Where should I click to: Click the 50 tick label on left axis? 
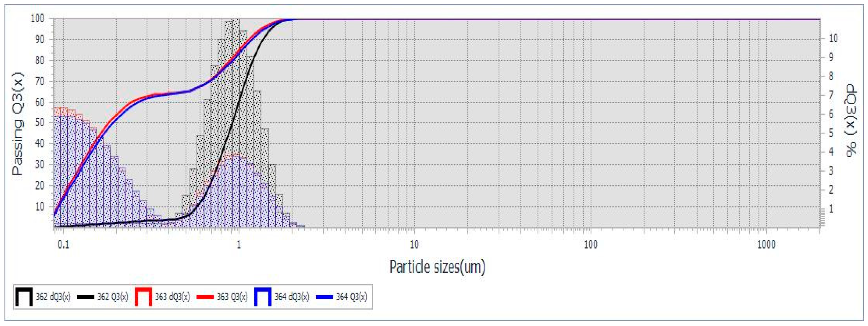point(39,122)
